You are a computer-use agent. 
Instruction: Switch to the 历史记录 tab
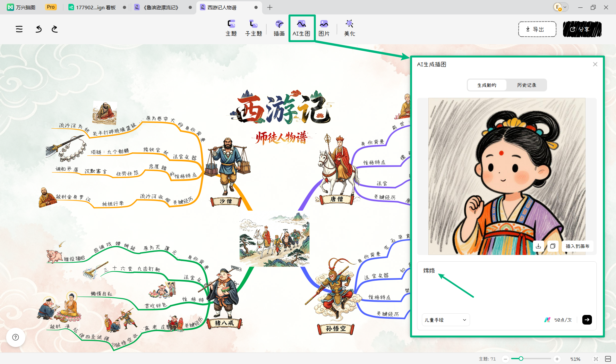[x=526, y=85]
